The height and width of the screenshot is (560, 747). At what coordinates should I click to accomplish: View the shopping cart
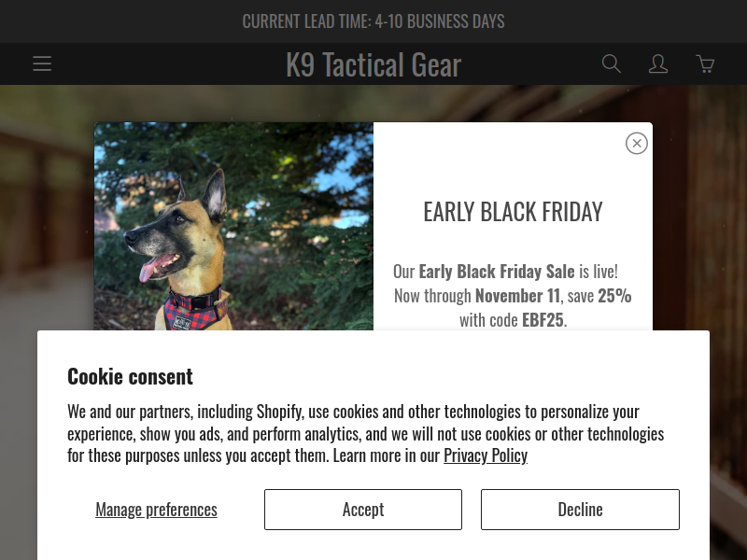point(705,63)
